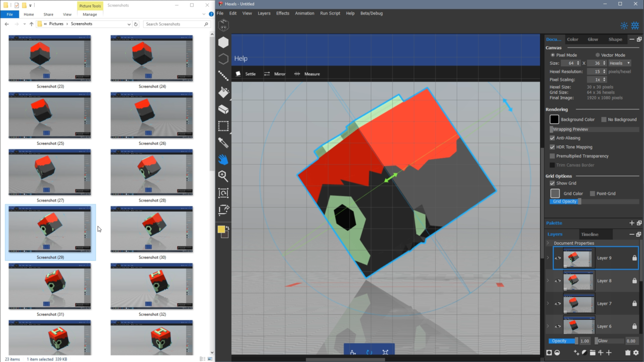Select the eyedropper color picker tool
Screen dimensions: 644x362
[223, 143]
